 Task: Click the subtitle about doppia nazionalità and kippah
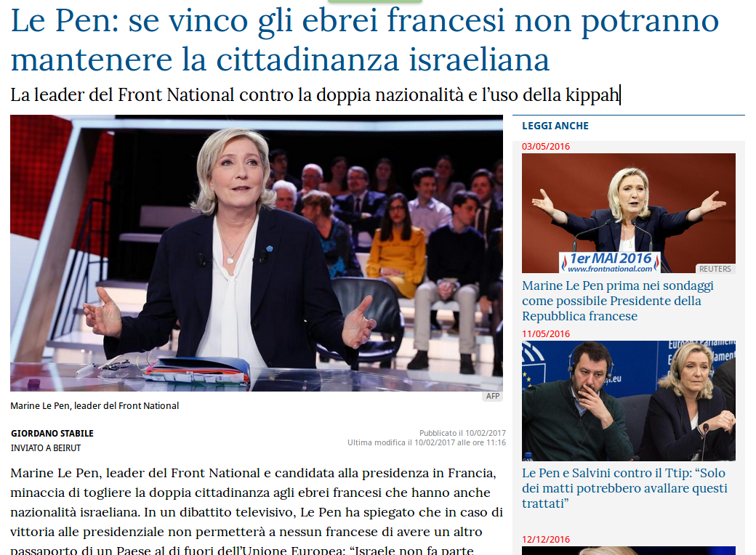(315, 95)
